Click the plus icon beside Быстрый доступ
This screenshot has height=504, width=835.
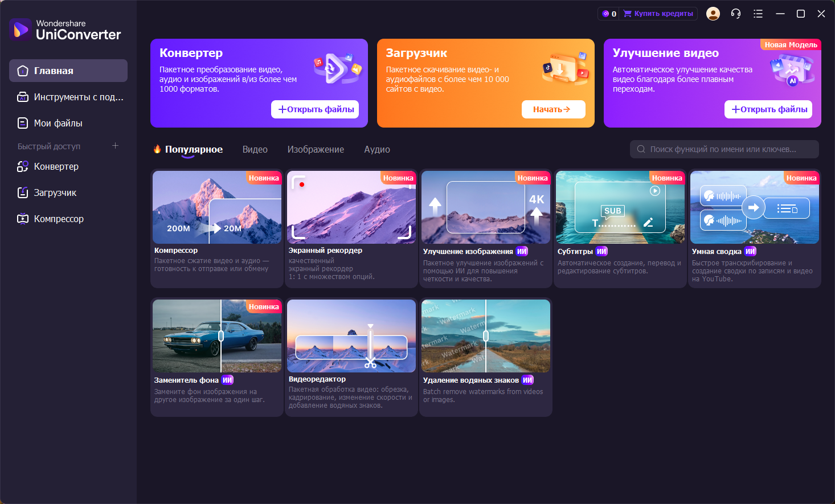(115, 146)
